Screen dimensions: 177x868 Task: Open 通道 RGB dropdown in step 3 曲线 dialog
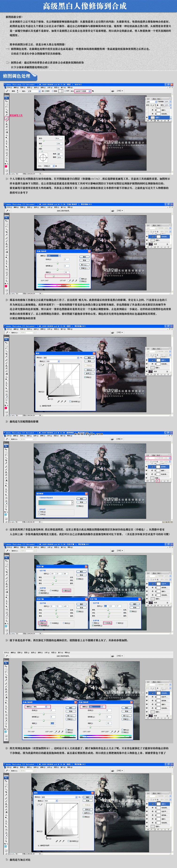[x=53, y=361]
